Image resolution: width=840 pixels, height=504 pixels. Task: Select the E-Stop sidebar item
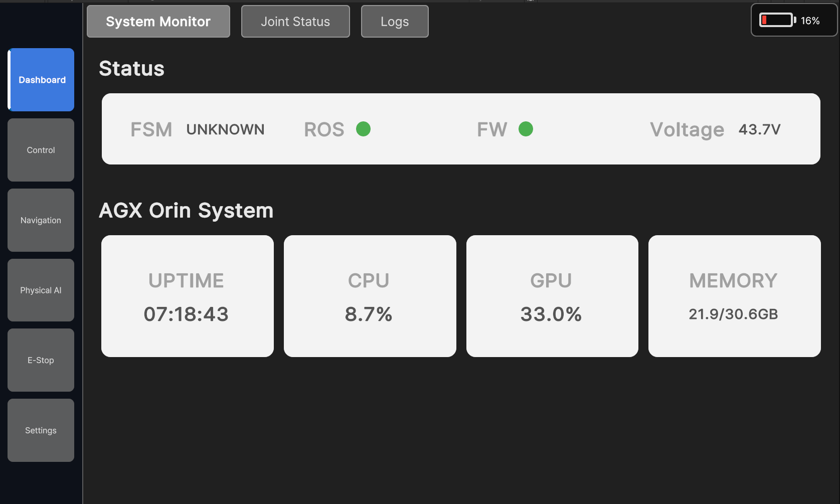(x=41, y=360)
